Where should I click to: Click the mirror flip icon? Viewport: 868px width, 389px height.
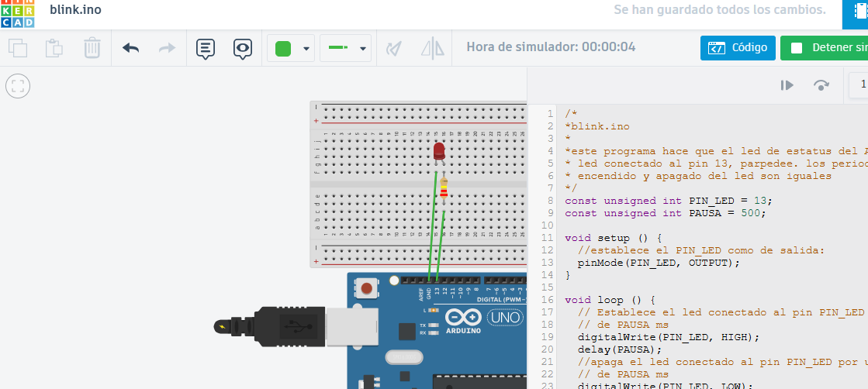431,48
